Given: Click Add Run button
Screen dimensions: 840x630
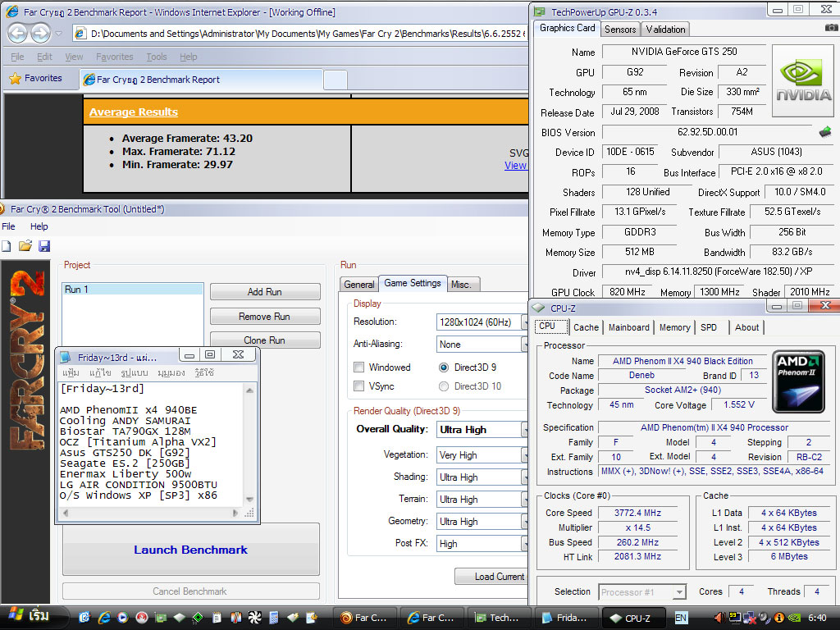Looking at the screenshot, I should tap(265, 292).
